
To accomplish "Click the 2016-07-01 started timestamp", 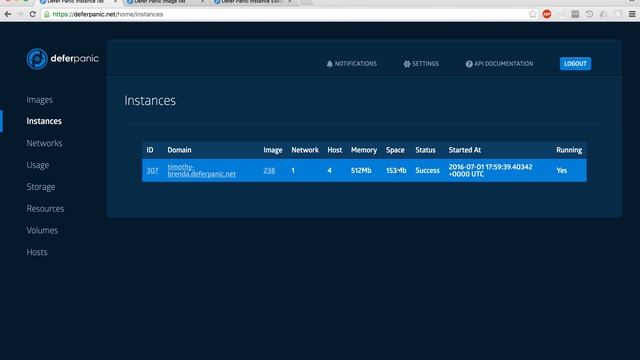I will pyautogui.click(x=490, y=170).
